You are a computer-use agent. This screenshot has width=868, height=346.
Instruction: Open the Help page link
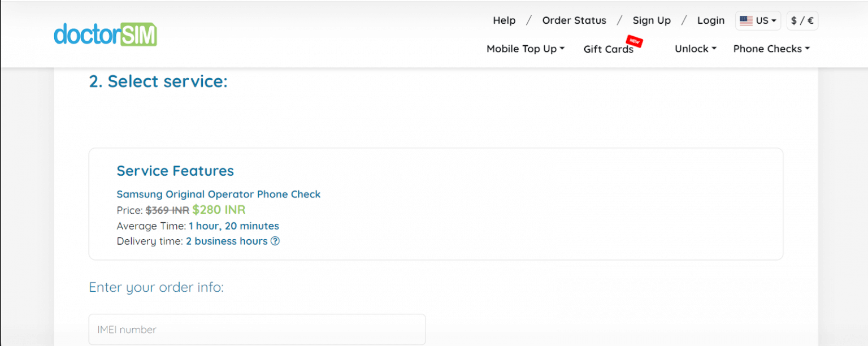click(504, 21)
